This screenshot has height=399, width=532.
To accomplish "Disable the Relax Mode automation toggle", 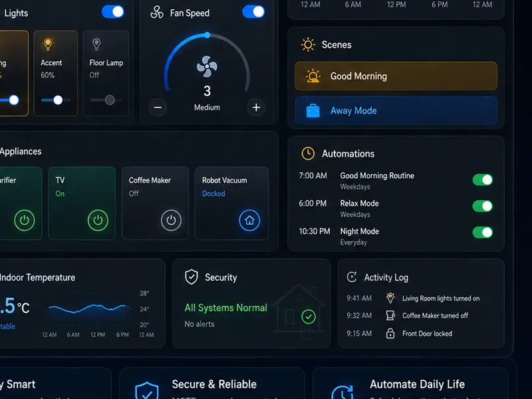I will pyautogui.click(x=483, y=206).
